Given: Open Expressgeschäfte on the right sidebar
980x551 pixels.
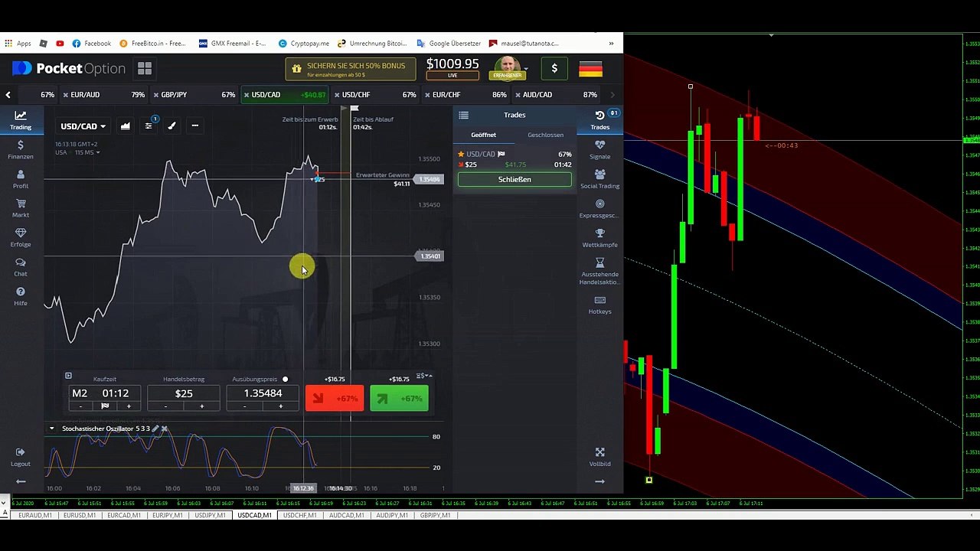Looking at the screenshot, I should coord(600,209).
